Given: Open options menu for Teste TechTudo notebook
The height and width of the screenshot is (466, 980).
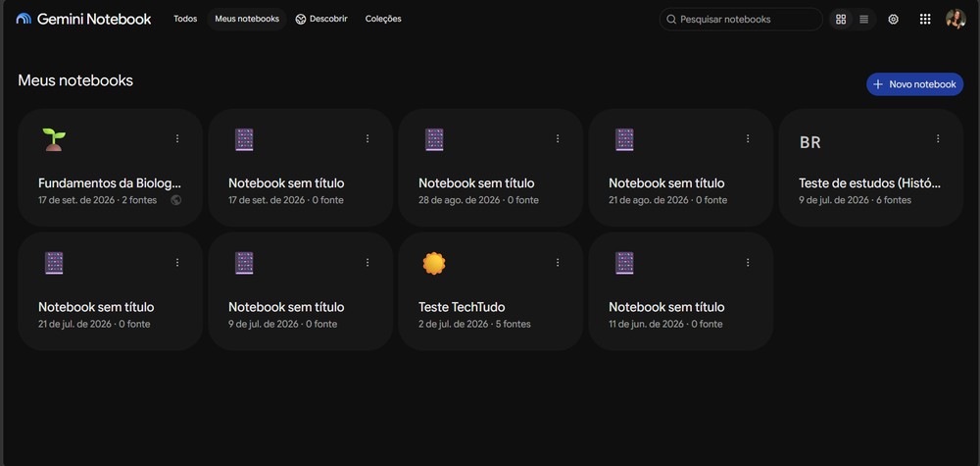Looking at the screenshot, I should click(x=558, y=263).
